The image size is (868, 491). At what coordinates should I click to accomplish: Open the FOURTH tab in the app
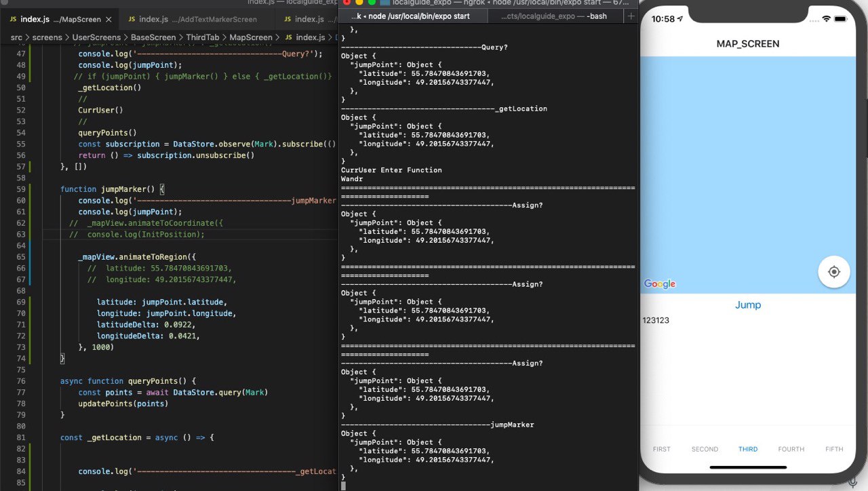tap(791, 449)
